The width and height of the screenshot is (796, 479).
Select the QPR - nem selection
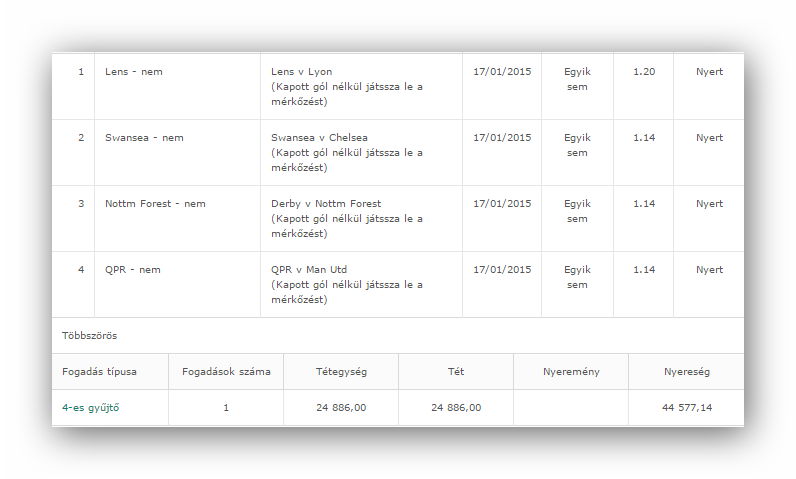tap(132, 270)
